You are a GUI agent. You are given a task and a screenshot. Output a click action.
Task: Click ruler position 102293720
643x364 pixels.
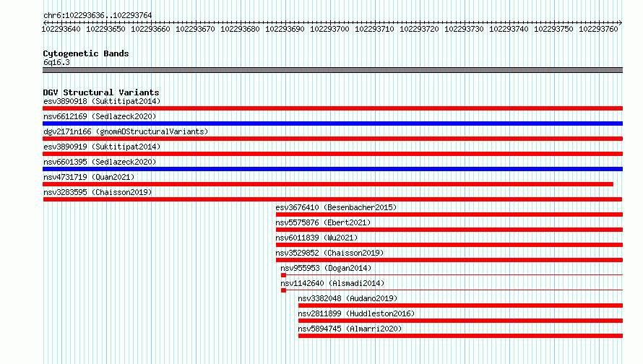[420, 29]
